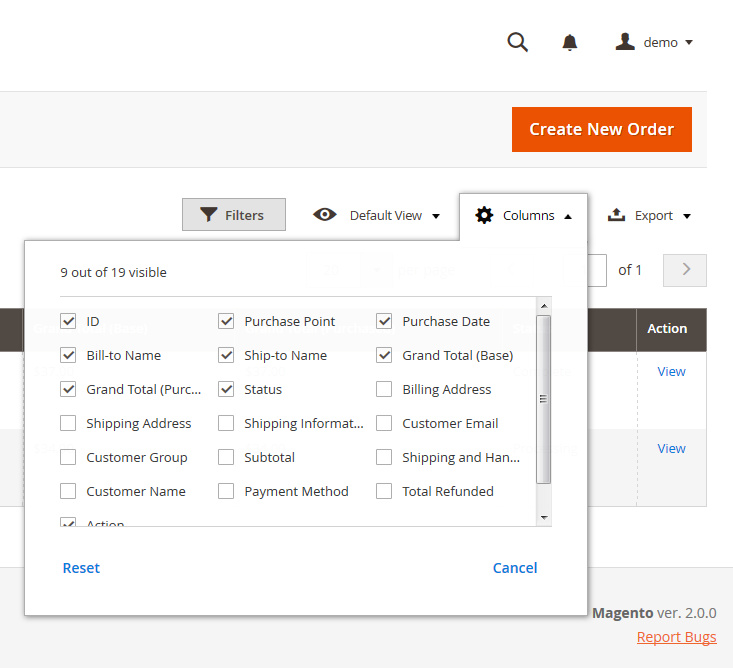Click the funnel icon in Filters
733x668 pixels.
point(208,215)
